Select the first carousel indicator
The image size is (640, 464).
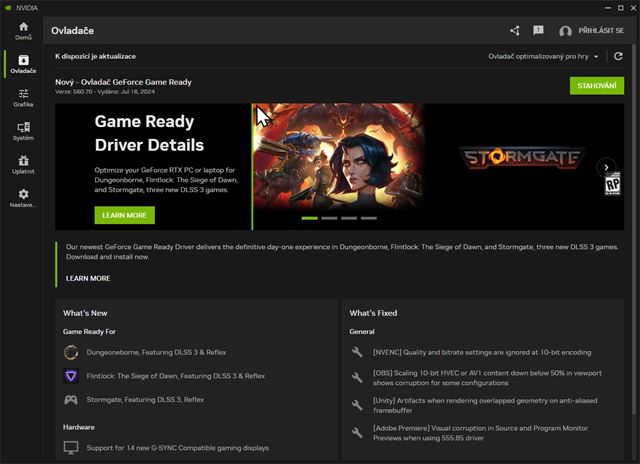(x=309, y=218)
